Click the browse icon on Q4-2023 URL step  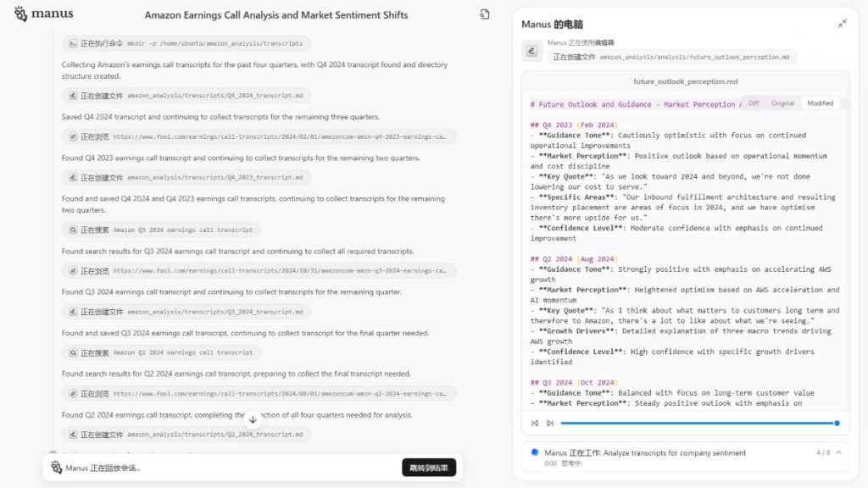coord(73,136)
